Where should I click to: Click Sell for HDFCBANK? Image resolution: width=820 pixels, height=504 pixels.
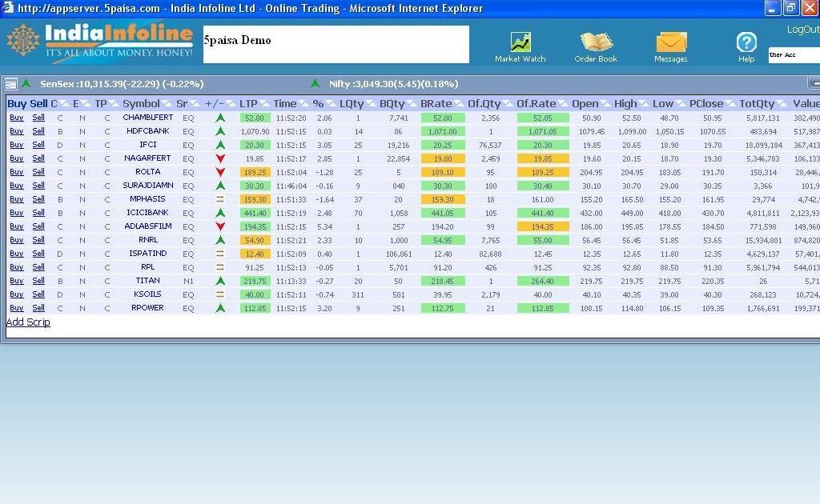coord(38,131)
